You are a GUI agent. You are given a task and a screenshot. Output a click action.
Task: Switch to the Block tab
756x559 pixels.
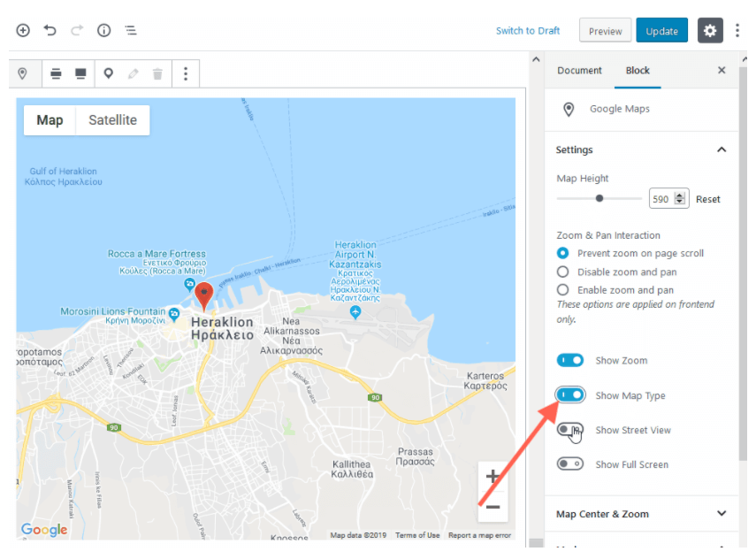(638, 71)
